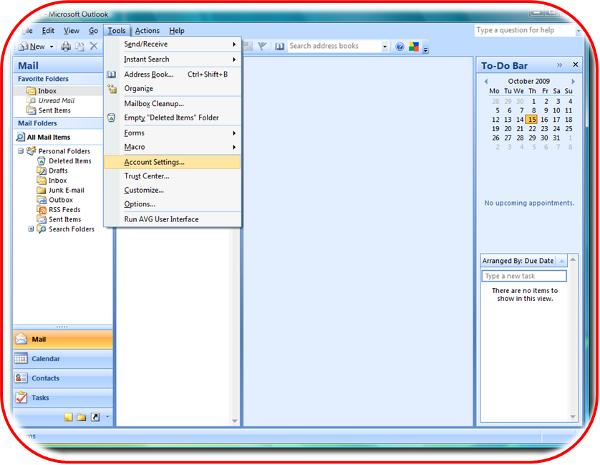This screenshot has height=465, width=600.
Task: Select October 15 in calendar
Action: click(532, 120)
